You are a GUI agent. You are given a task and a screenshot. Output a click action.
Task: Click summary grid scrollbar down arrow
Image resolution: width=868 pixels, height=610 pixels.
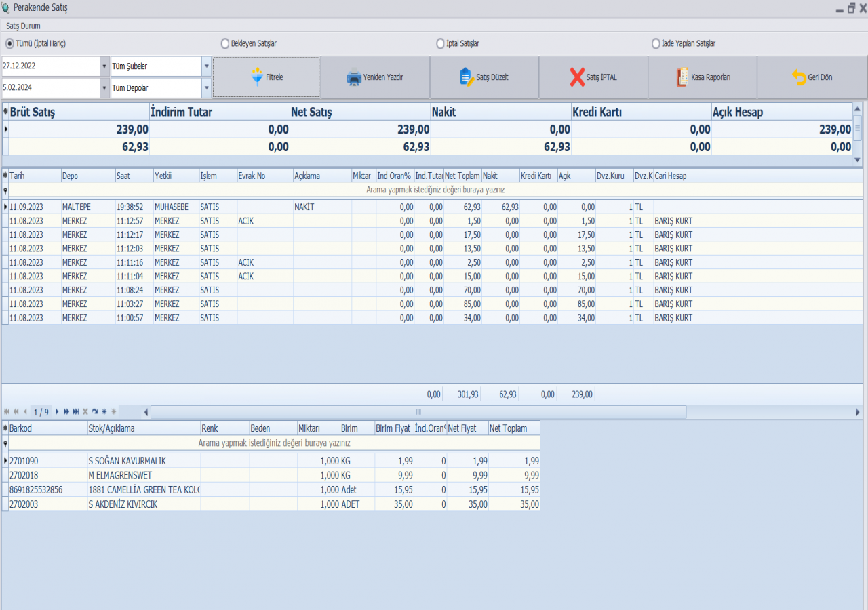[x=857, y=160]
